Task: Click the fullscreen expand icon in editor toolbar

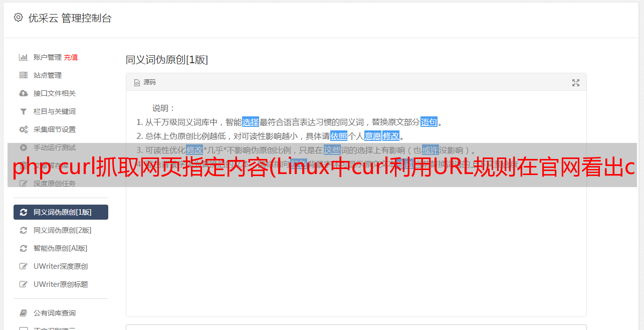Action: (576, 83)
